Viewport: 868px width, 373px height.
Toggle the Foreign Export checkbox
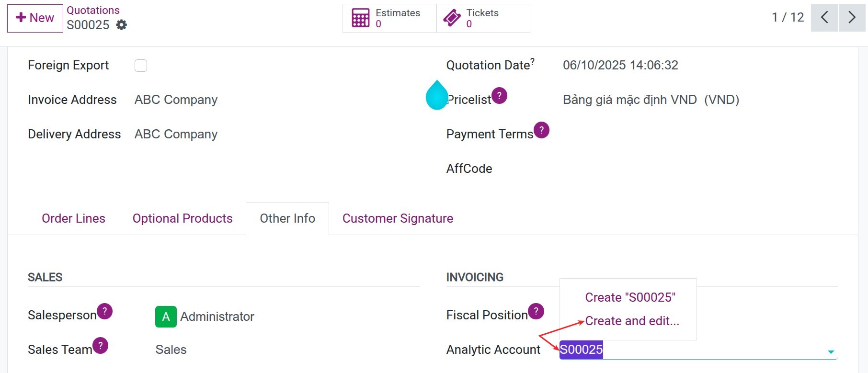click(141, 66)
